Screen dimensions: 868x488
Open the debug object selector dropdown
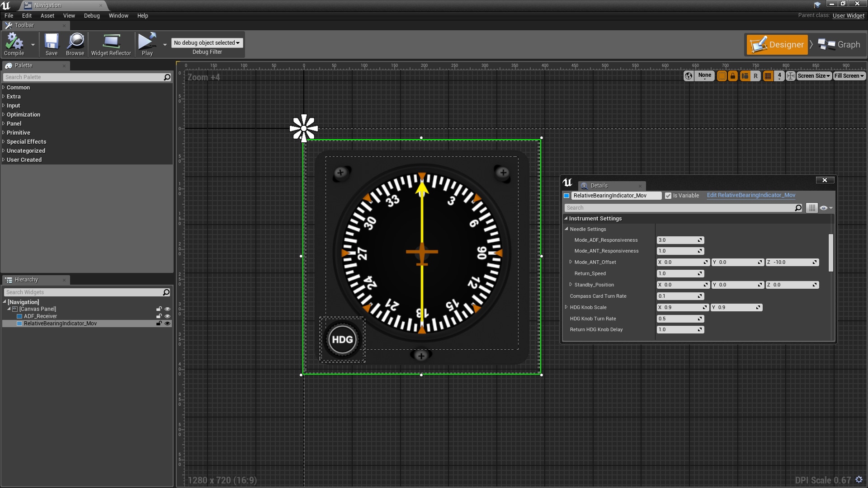207,43
